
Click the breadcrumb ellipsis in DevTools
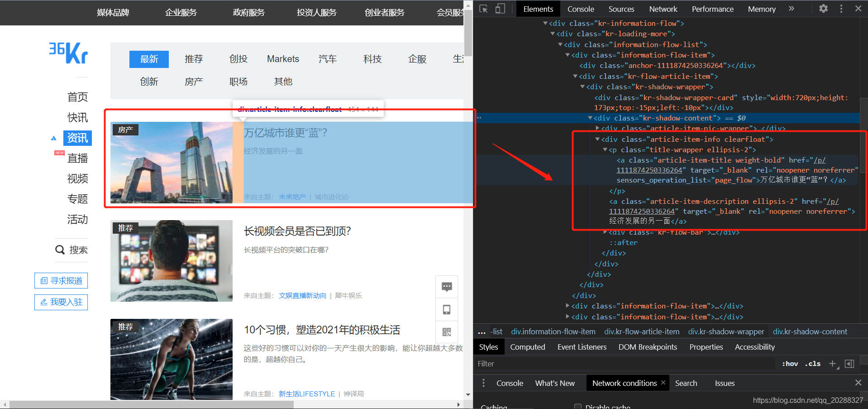[x=482, y=332]
